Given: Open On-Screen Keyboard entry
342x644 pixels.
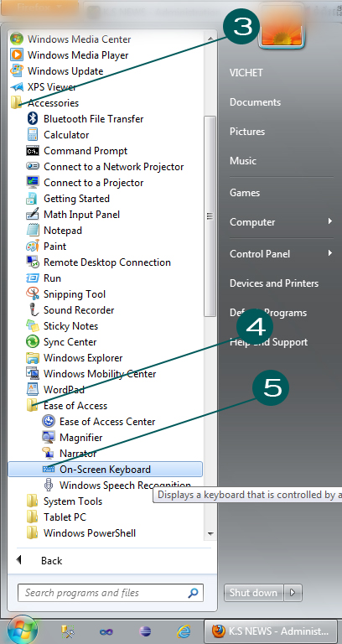Looking at the screenshot, I should pos(105,470).
